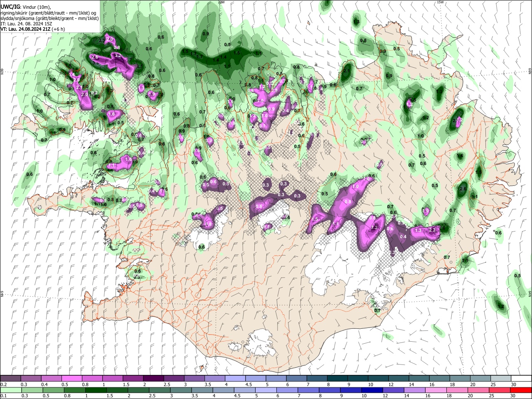
Task: Click the '30' label in the upper legend
Action: click(x=514, y=384)
